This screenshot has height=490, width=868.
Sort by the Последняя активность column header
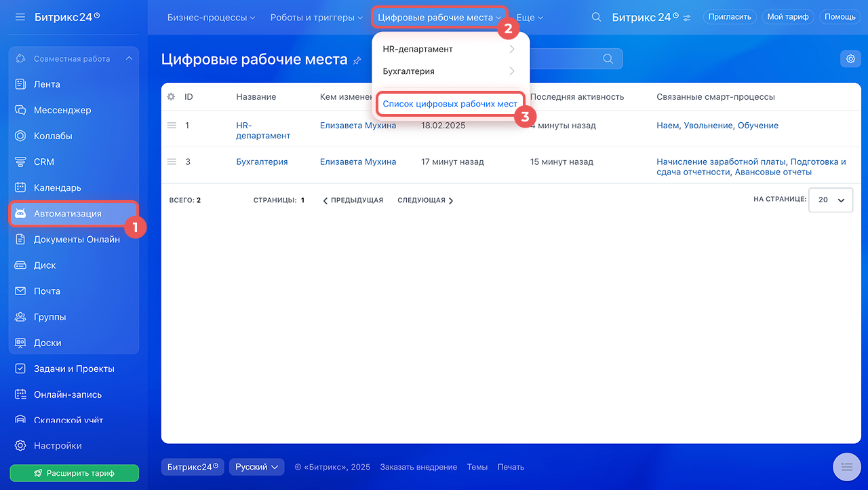577,97
